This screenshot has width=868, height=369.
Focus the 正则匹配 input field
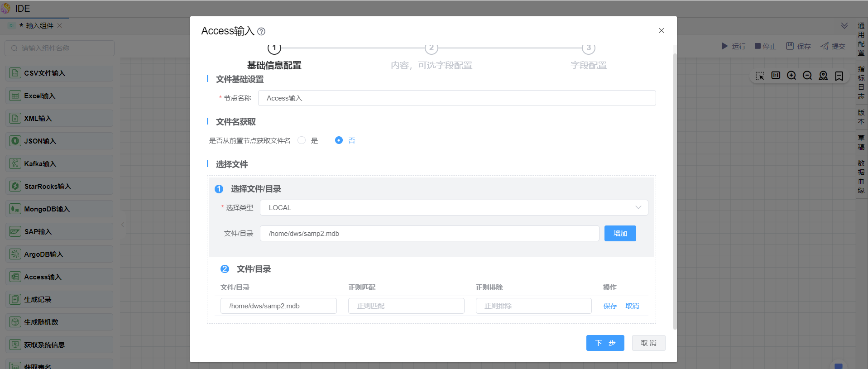coord(406,306)
